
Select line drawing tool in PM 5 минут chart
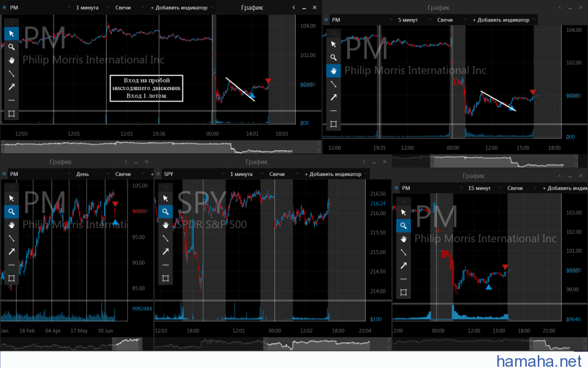point(333,84)
